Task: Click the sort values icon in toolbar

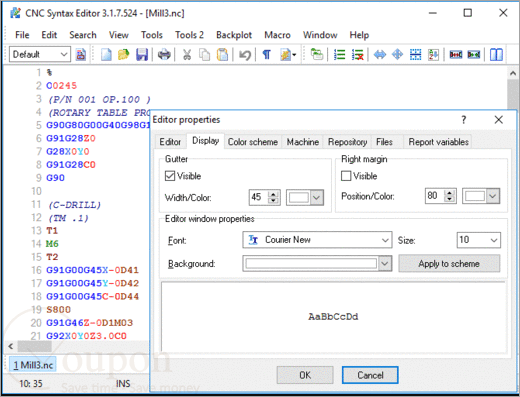Action: (433, 54)
